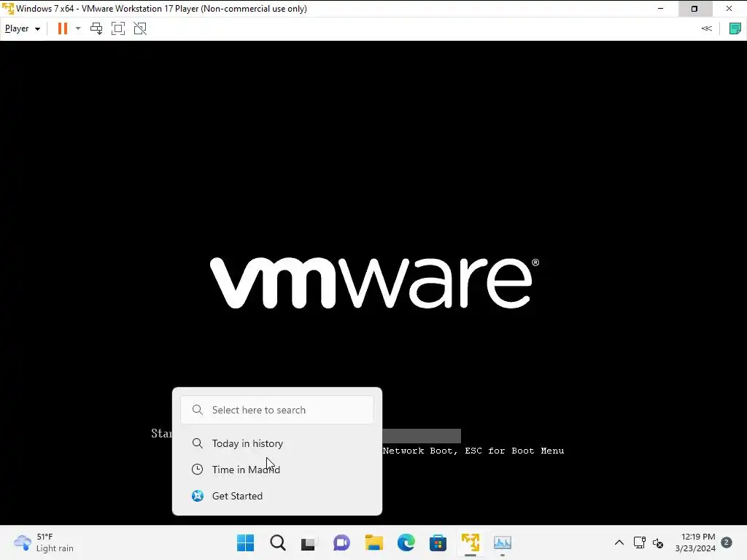Choose Today in history suggestion
Image resolution: width=747 pixels, height=560 pixels.
(277, 443)
